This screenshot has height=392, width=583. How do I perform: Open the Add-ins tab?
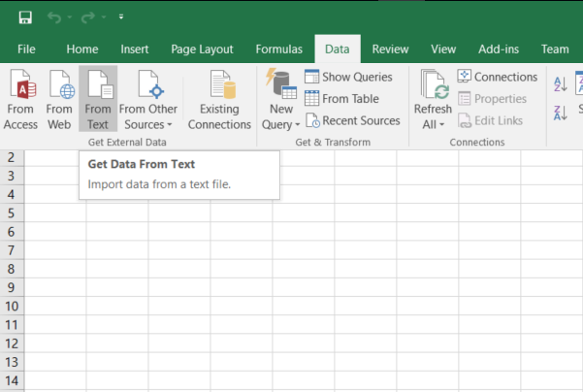point(499,49)
